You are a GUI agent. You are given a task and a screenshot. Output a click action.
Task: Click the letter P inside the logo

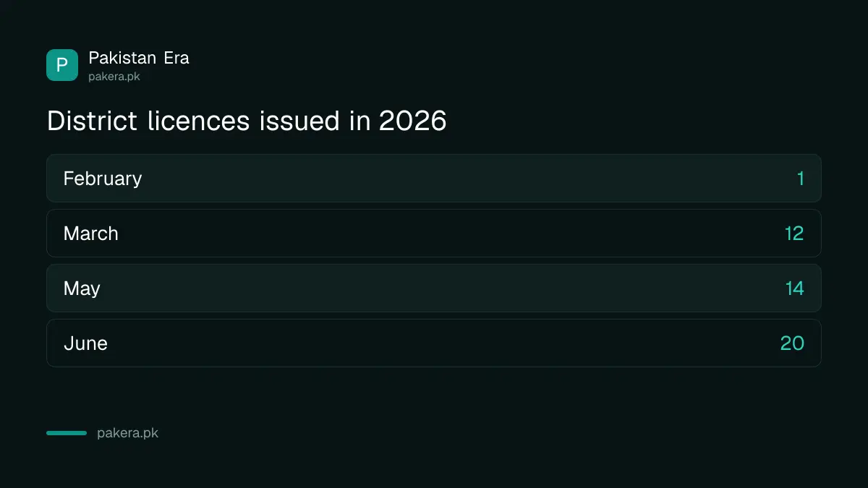tap(62, 65)
